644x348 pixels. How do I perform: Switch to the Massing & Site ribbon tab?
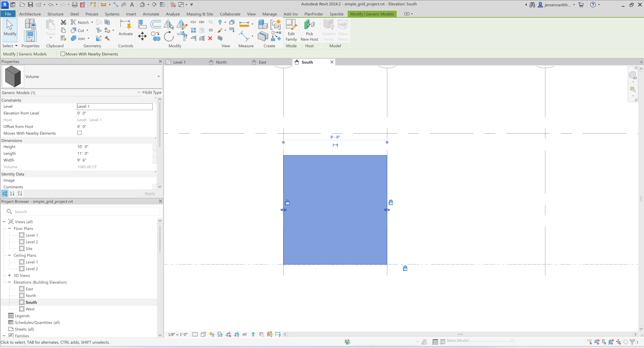[200, 14]
